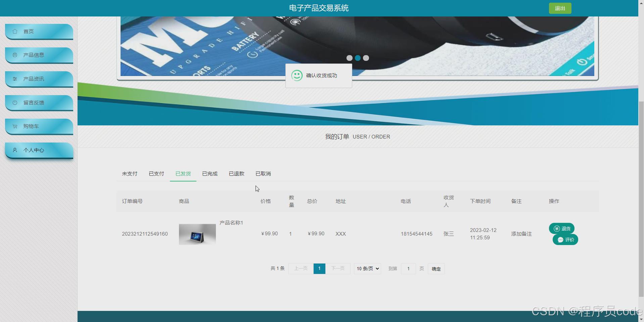Click the 退出 logout button
Viewport: 644px width, 322px height.
(x=559, y=8)
